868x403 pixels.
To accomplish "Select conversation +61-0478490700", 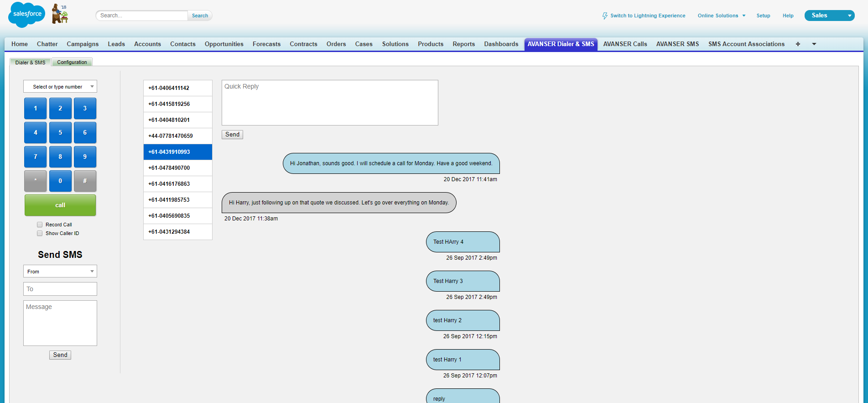I will [x=178, y=168].
